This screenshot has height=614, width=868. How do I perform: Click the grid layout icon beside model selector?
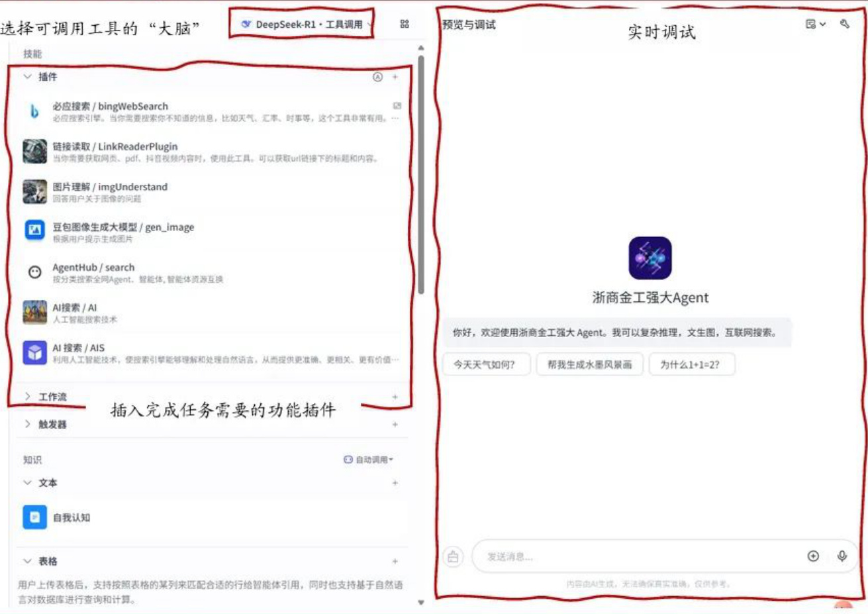click(x=405, y=24)
